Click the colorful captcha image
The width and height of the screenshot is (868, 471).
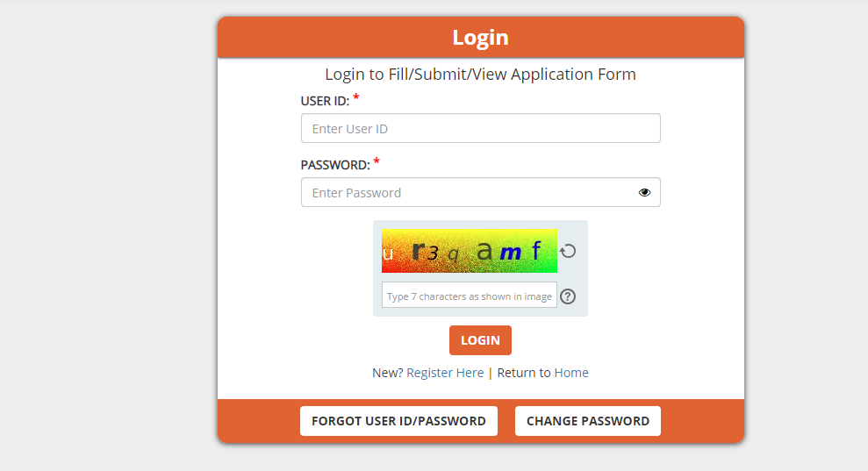point(470,252)
